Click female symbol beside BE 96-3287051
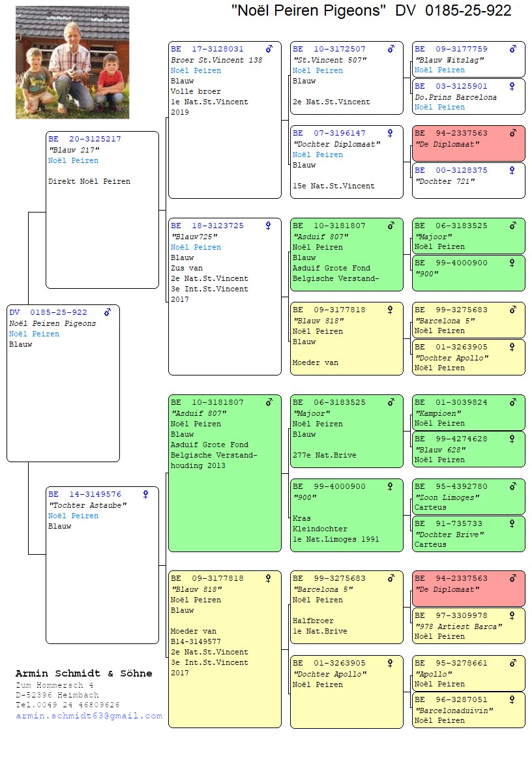This screenshot has height=764, width=532. tap(512, 699)
